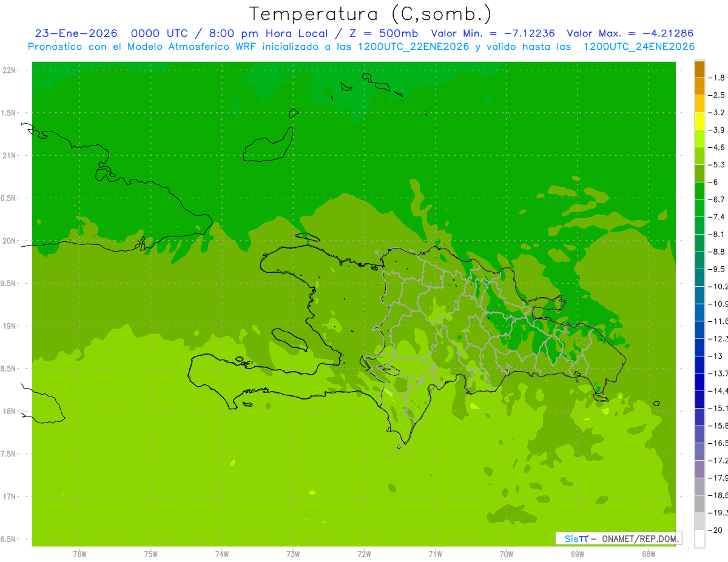Click 'Valor Min. = -7.12236'
Screen dimensions: 728x562
pos(493,34)
